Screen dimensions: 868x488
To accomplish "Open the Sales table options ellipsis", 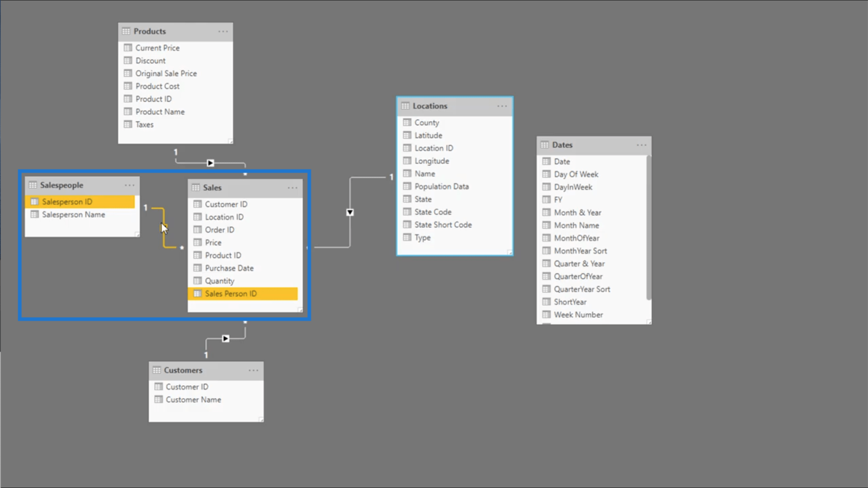I will [x=292, y=188].
